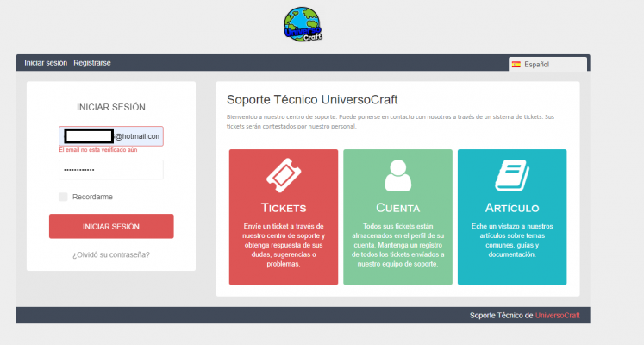Click the red INICIAR SESIÓN button
The width and height of the screenshot is (644, 345).
coord(111,226)
